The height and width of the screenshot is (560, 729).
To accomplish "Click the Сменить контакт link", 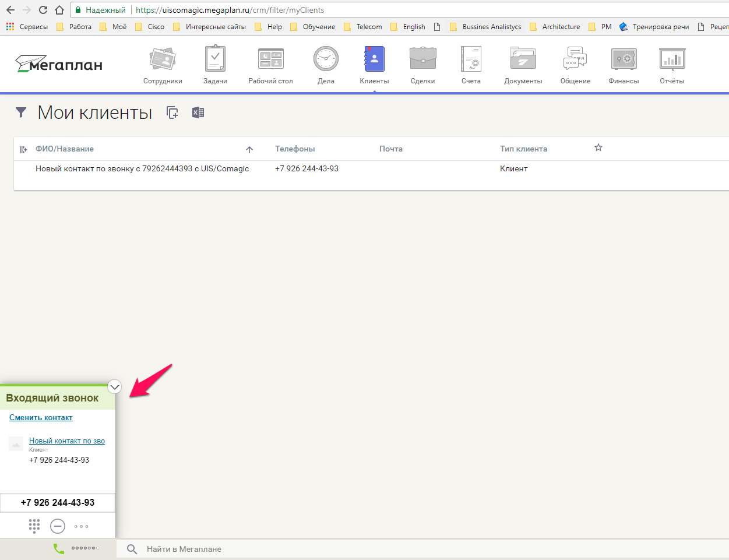I will (x=41, y=418).
